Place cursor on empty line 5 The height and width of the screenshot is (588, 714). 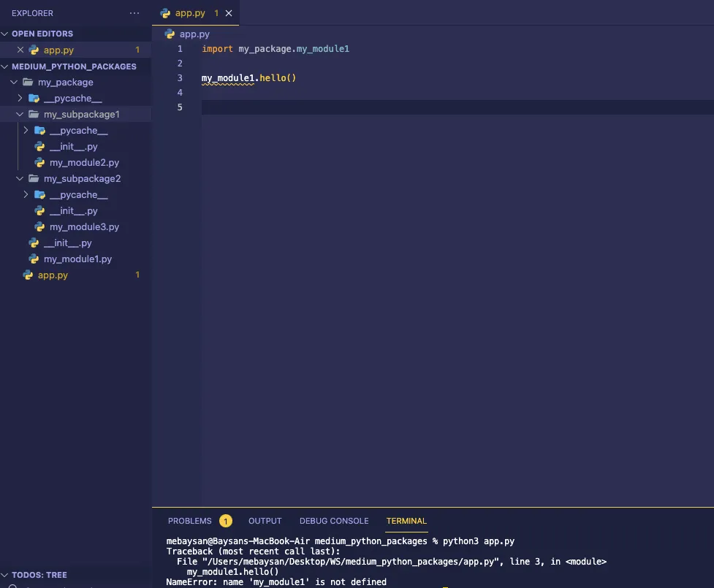[x=457, y=107]
